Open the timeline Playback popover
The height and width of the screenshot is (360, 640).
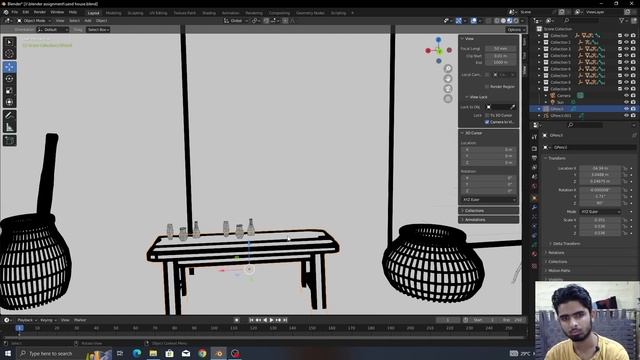(27, 320)
